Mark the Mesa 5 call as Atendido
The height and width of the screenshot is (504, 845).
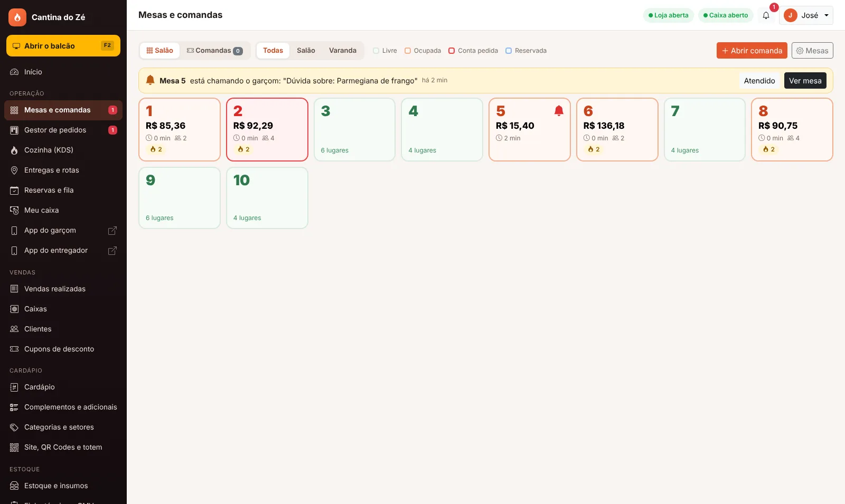click(x=759, y=81)
